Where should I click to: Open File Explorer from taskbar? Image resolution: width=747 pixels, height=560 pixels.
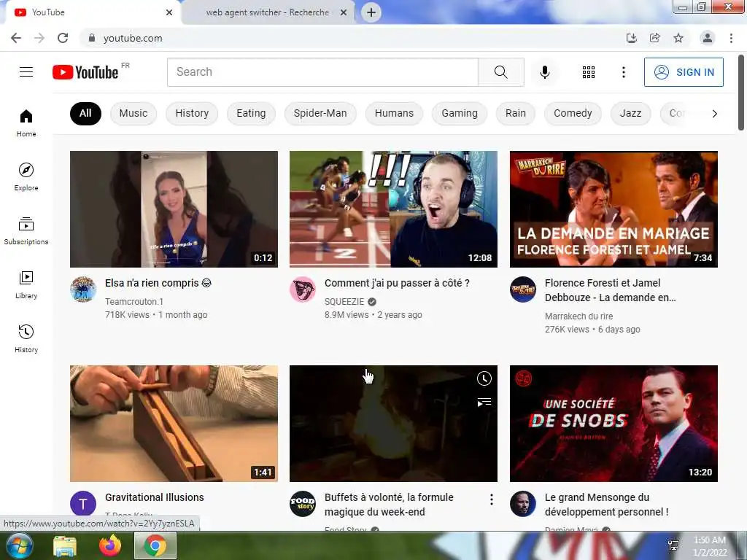[65, 545]
